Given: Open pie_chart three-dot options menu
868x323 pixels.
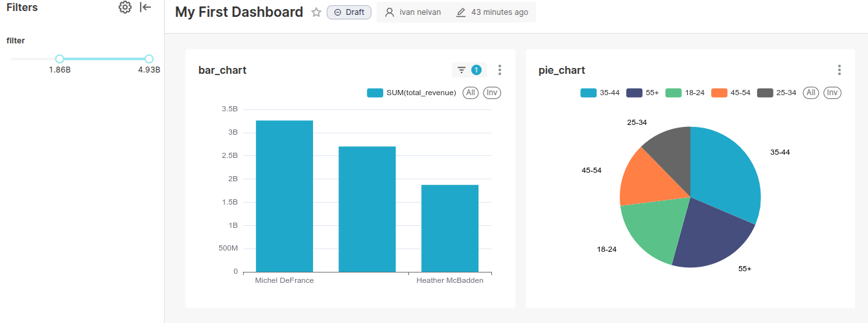Looking at the screenshot, I should tap(839, 70).
